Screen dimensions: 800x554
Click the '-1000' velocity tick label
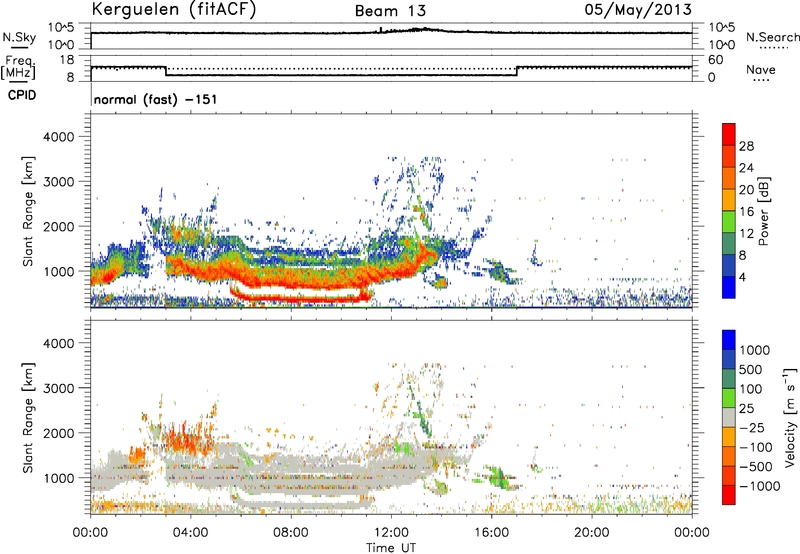759,486
